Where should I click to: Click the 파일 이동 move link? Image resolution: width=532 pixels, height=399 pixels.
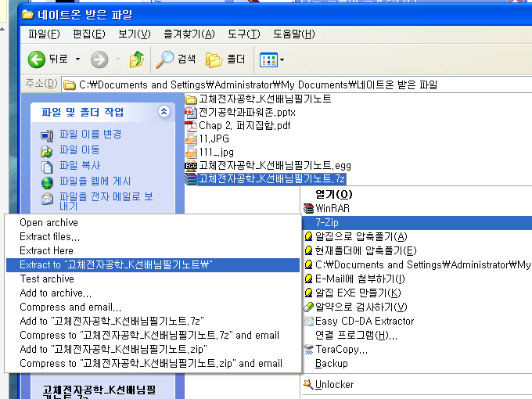coord(80,149)
